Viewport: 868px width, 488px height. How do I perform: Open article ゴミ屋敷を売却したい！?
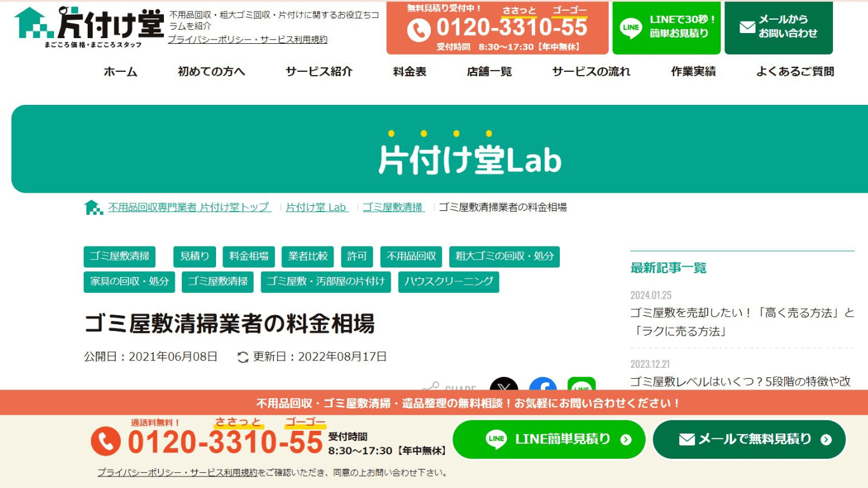[742, 322]
